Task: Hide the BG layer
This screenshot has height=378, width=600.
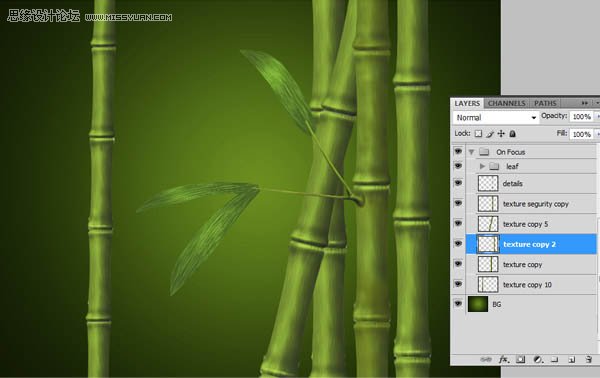Action: click(458, 304)
